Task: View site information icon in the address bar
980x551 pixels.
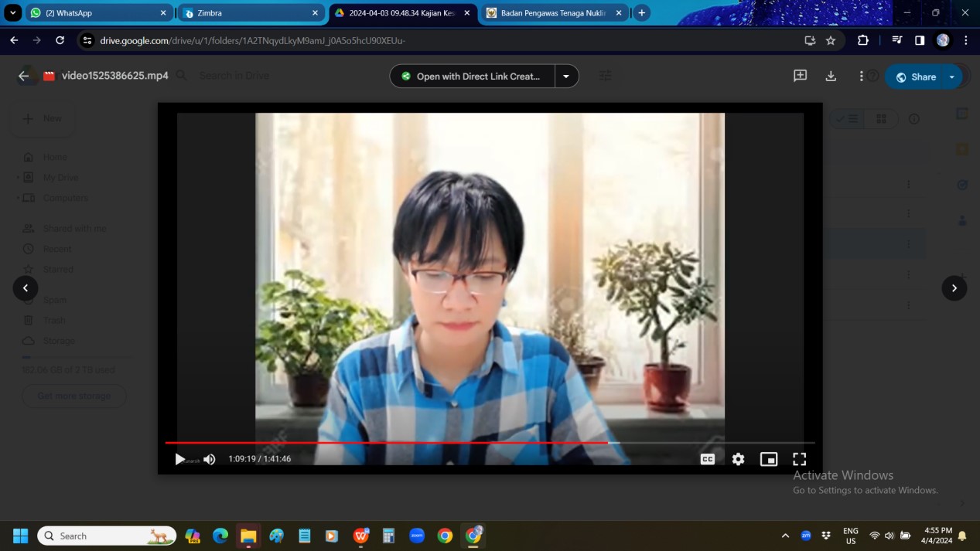Action: tap(87, 40)
